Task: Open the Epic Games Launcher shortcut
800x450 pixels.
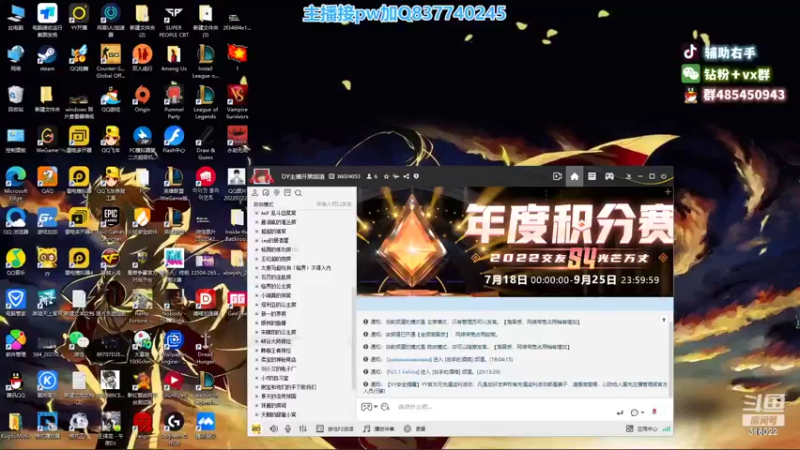Action: (110, 224)
